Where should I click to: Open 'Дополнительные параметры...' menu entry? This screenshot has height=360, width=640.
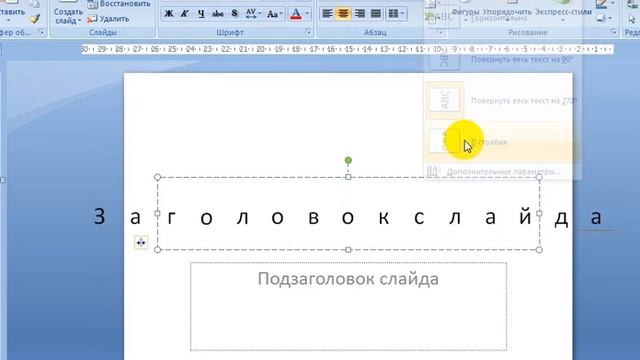click(x=502, y=172)
